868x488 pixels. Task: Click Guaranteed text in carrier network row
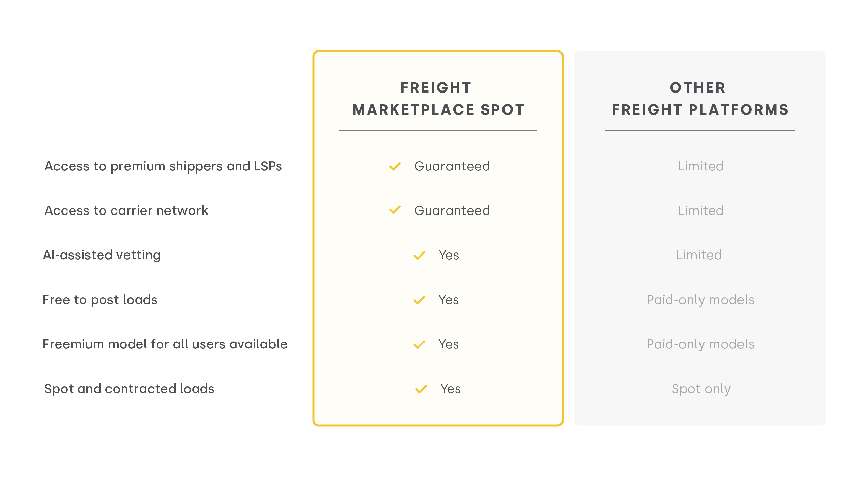click(452, 211)
